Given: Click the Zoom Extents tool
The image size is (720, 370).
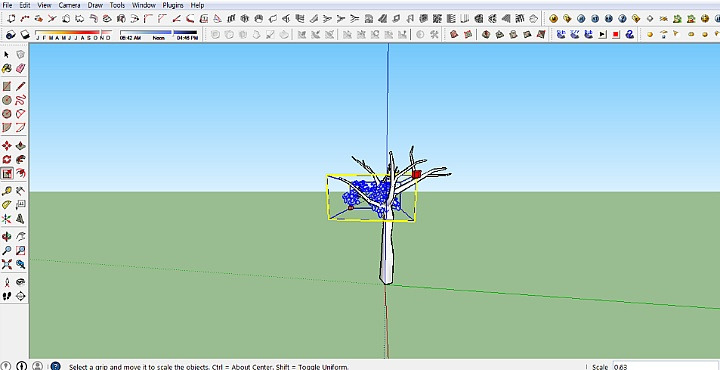Looking at the screenshot, I should pyautogui.click(x=6, y=264).
